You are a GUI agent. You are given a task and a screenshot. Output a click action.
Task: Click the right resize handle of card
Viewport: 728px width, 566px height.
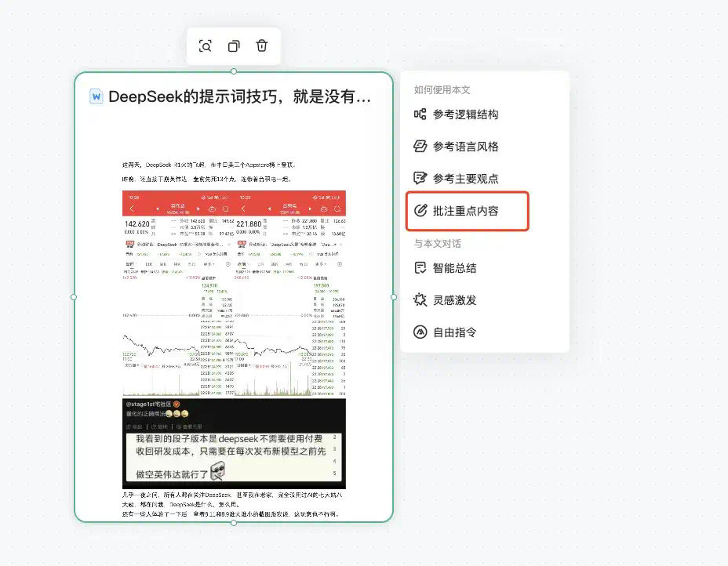(x=394, y=297)
